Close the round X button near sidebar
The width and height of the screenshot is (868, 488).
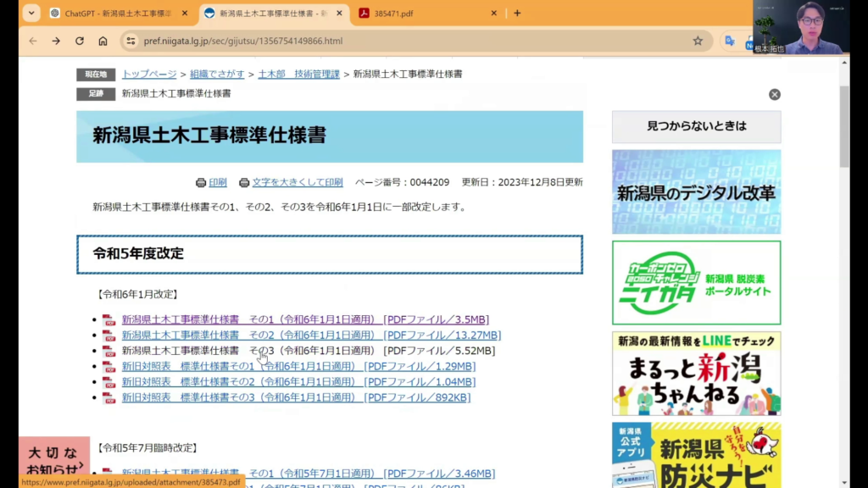pyautogui.click(x=774, y=95)
